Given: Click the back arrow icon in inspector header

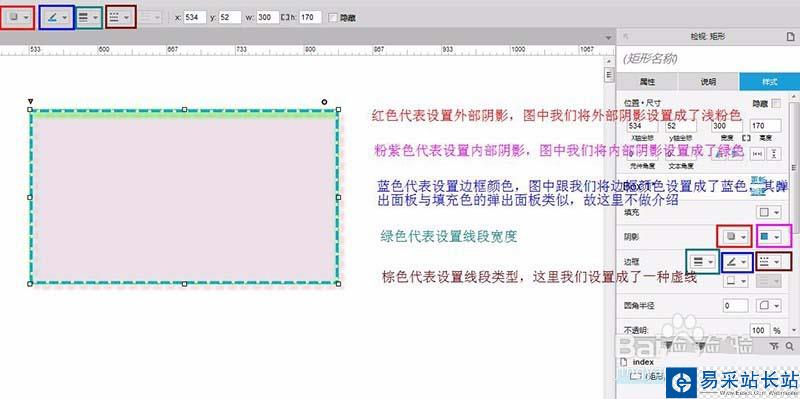Looking at the screenshot, I should pos(626,37).
